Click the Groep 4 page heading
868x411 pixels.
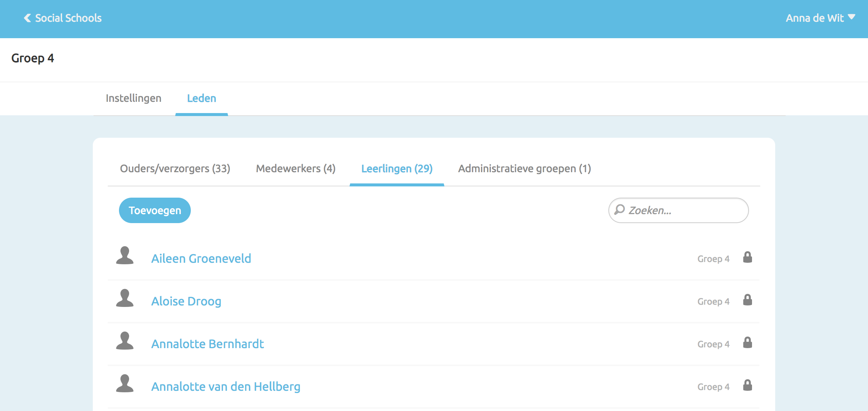33,58
